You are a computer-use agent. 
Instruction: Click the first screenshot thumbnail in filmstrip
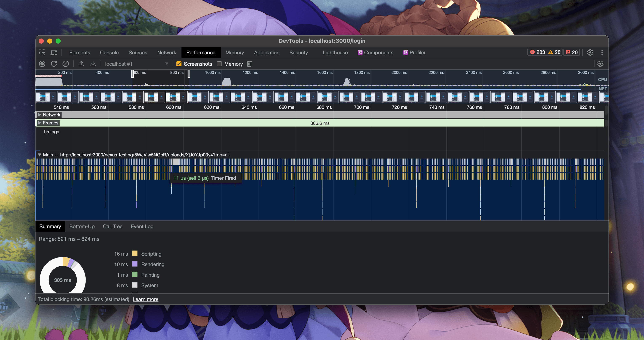coord(46,97)
